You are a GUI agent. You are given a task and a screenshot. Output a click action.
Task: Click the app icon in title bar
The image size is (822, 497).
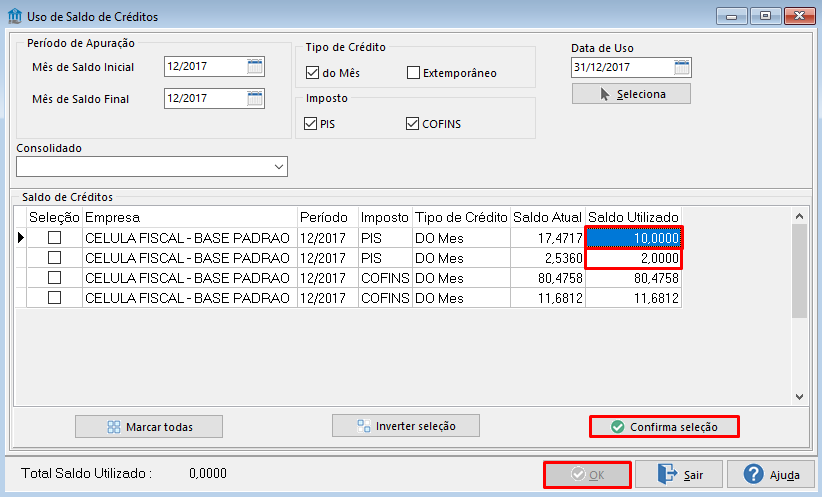coord(15,16)
